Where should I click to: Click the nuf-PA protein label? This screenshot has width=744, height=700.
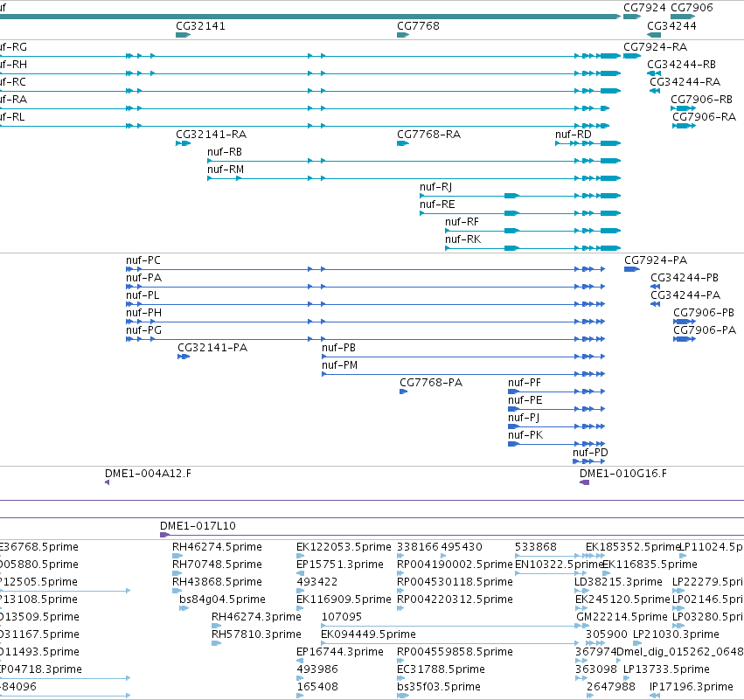click(143, 279)
